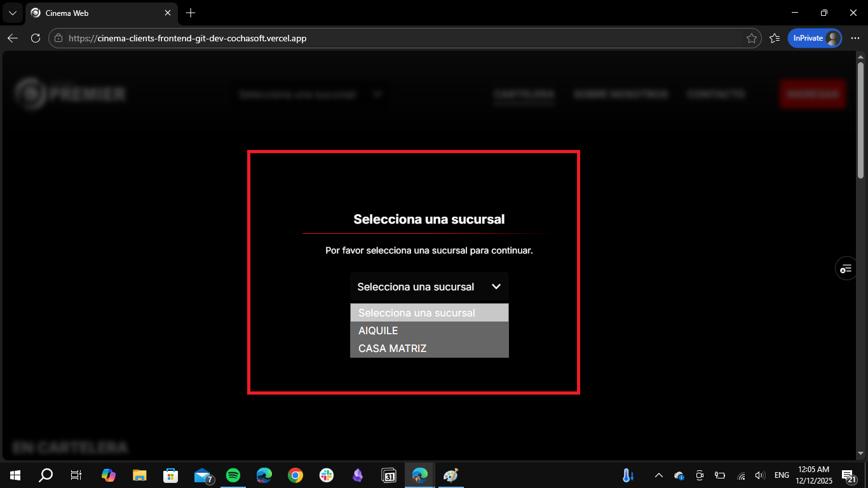Click the InPrivate profile badge
868x488 pixels.
point(815,37)
